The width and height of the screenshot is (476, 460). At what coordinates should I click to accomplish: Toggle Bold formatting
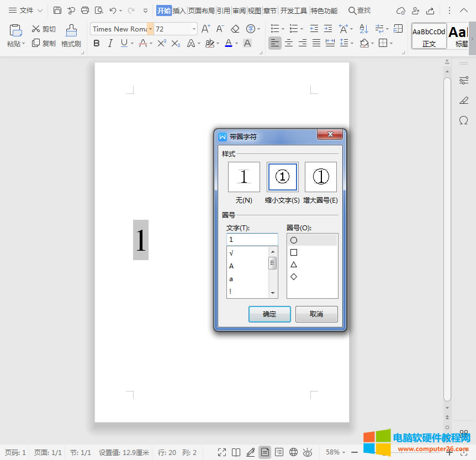(97, 43)
